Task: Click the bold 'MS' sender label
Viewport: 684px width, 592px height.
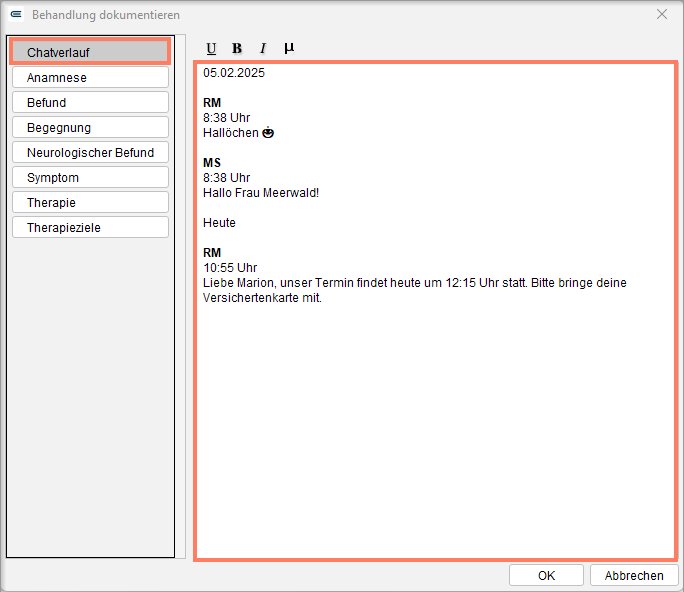Action: pyautogui.click(x=212, y=163)
